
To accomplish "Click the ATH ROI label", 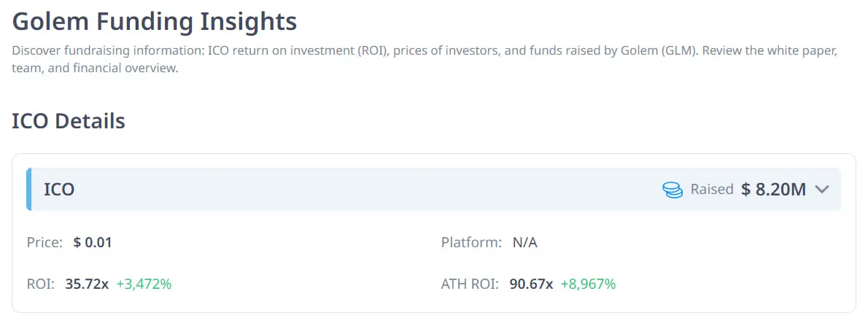I will click(x=470, y=284).
